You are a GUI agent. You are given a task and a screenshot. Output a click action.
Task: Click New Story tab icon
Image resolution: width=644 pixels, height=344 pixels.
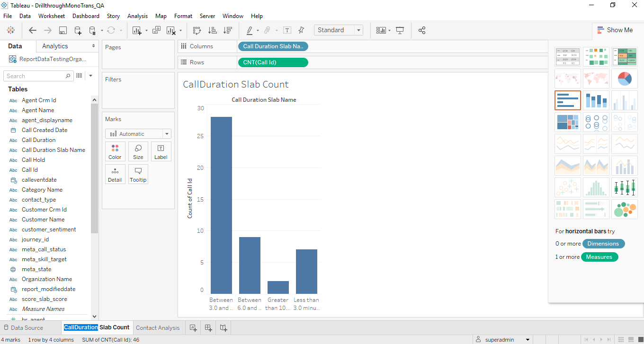click(x=224, y=327)
